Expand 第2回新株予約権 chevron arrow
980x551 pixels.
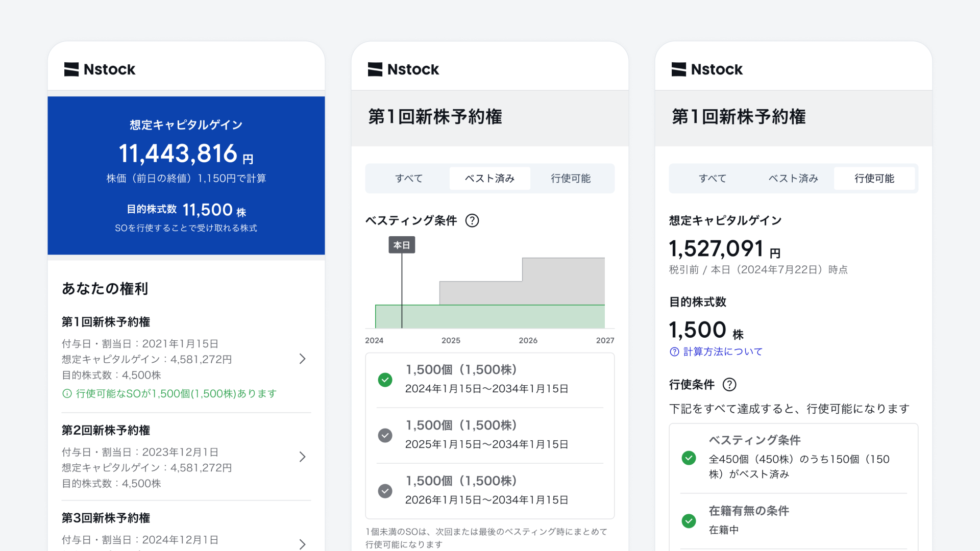(302, 457)
